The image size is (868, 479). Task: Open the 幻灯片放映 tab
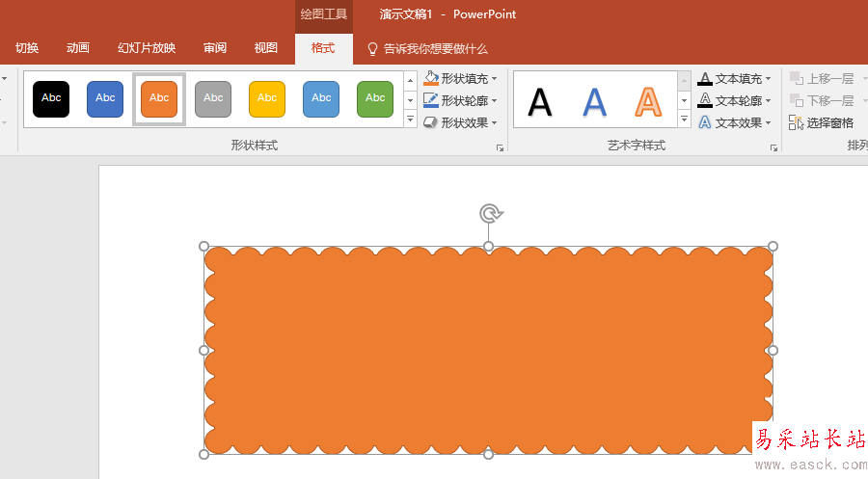pos(147,48)
